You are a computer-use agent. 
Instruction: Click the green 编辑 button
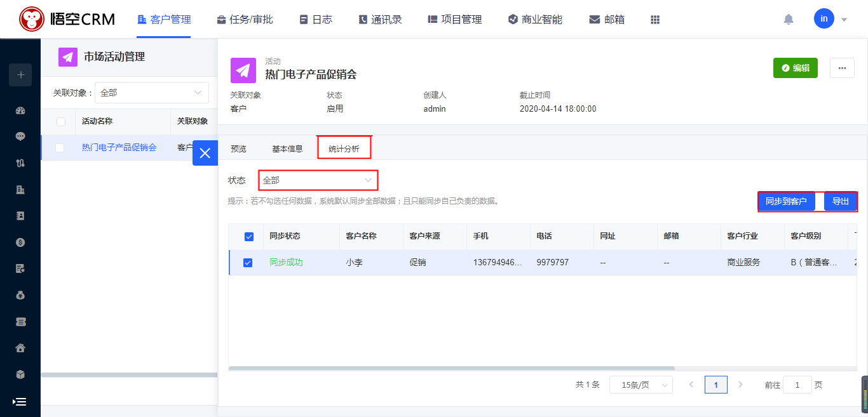point(795,68)
